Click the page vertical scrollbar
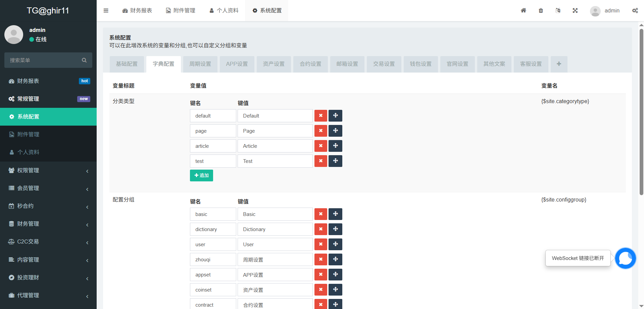Screen dimensions: 644x309 tap(641, 111)
